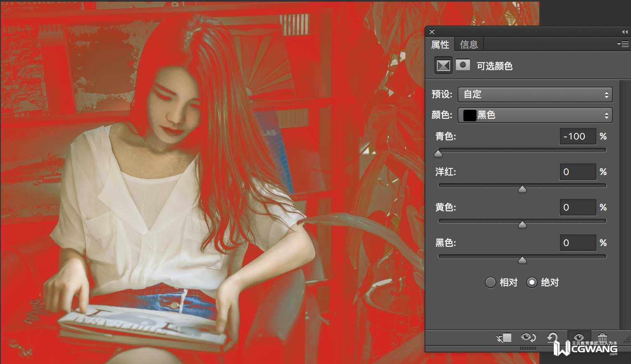The width and height of the screenshot is (631, 364).
Task: Clip the adjustment to the layer below
Action: (x=504, y=338)
